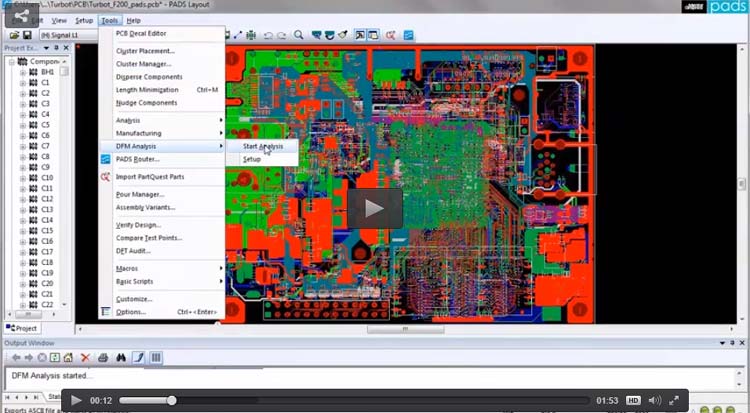Click the Save floppy disk icon

tap(27, 35)
